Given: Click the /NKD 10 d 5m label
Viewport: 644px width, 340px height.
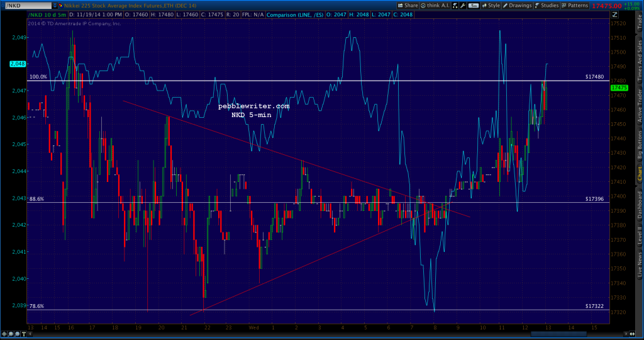Looking at the screenshot, I should 47,15.
